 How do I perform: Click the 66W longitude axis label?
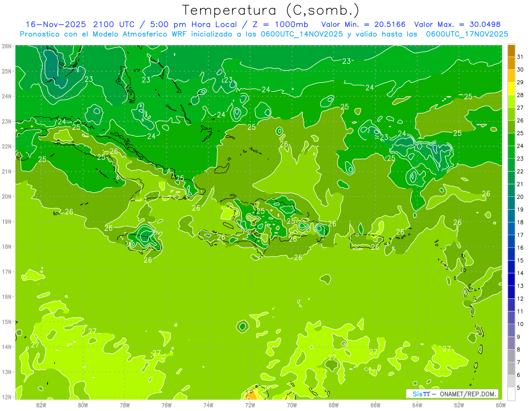coord(376,405)
